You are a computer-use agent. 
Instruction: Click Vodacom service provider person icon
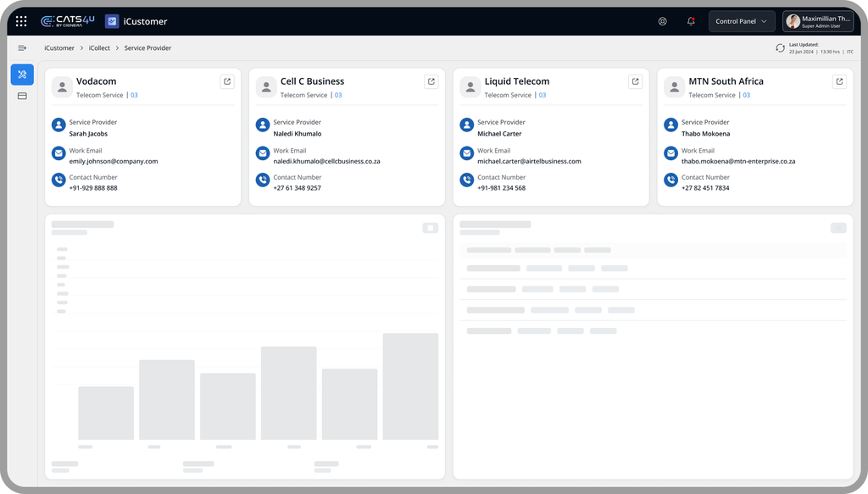(58, 125)
